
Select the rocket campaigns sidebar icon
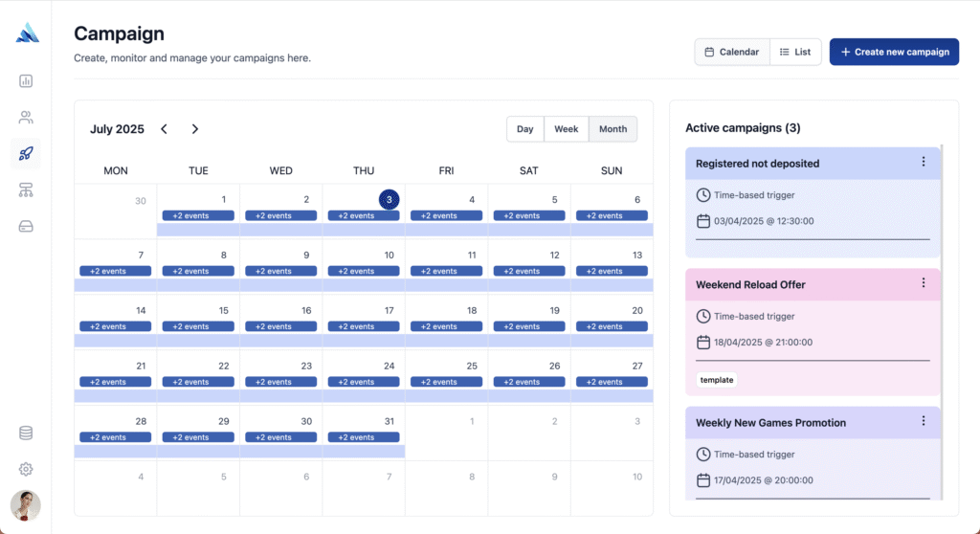pos(26,153)
